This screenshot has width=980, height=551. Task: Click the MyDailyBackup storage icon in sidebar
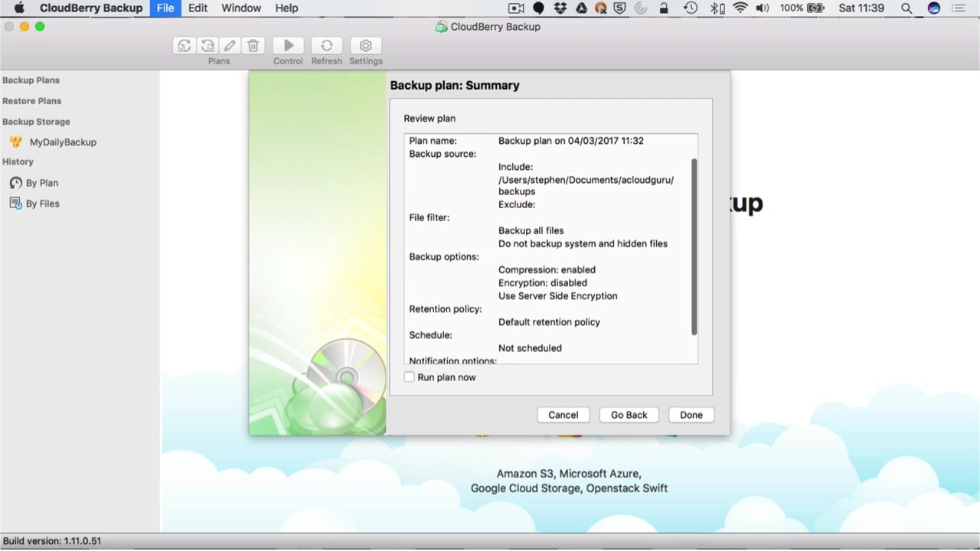[x=15, y=142]
